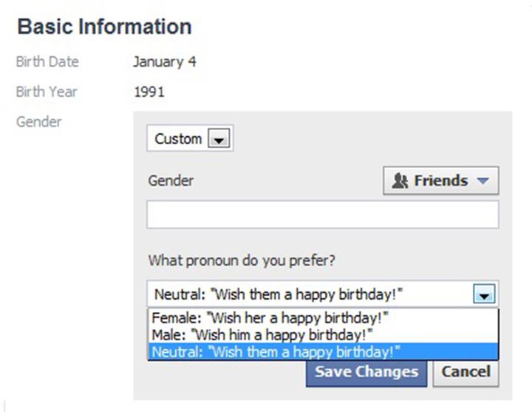The height and width of the screenshot is (412, 532).
Task: Click the Gender label above the text field
Action: (171, 180)
